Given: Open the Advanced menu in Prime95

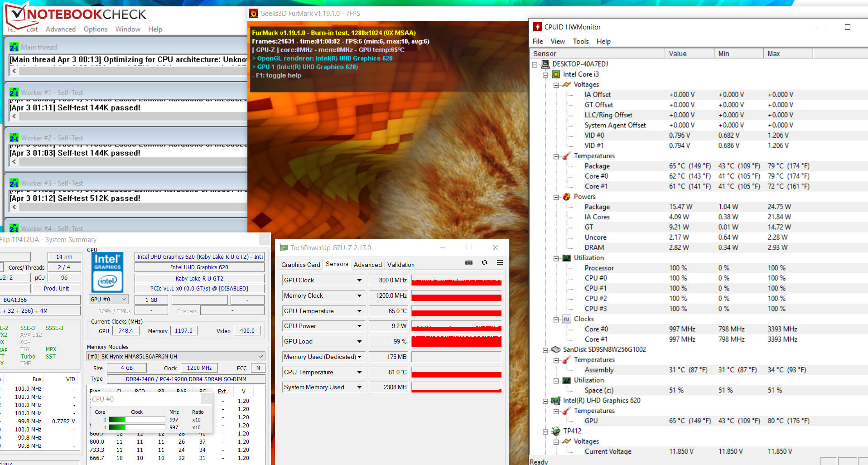Looking at the screenshot, I should pyautogui.click(x=61, y=29).
